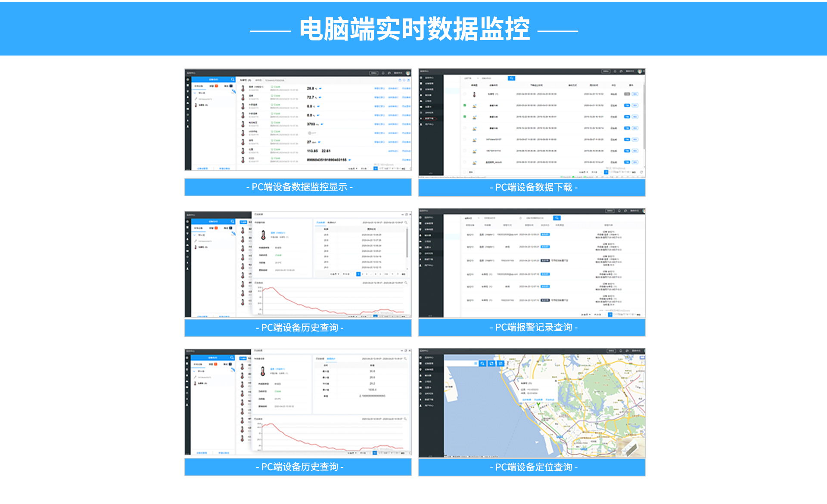Select the alarm tab with red badge
827x504 pixels.
pos(214,86)
